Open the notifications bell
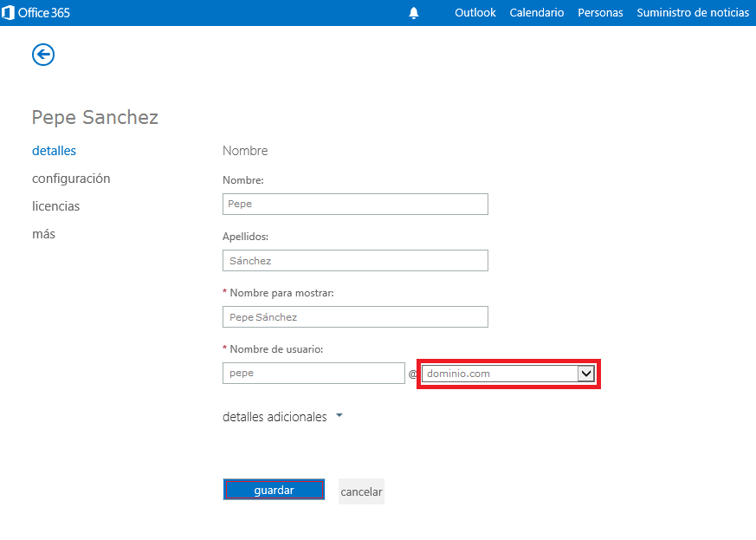Image resolution: width=756 pixels, height=540 pixels. click(414, 13)
